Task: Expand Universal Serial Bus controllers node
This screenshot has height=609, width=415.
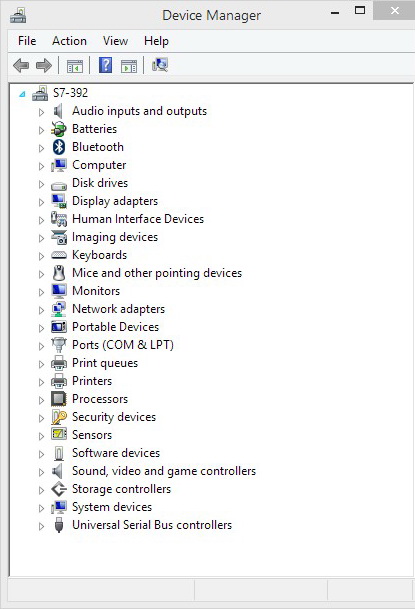Action: 41,526
